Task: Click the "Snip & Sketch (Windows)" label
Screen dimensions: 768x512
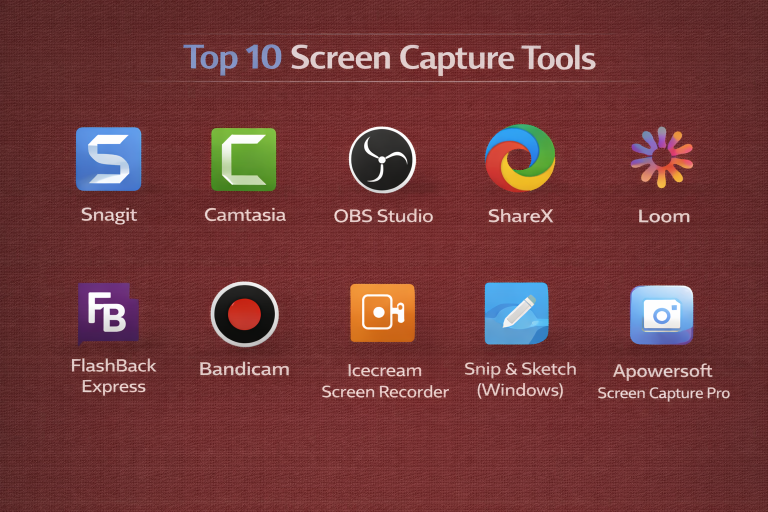Action: point(520,380)
